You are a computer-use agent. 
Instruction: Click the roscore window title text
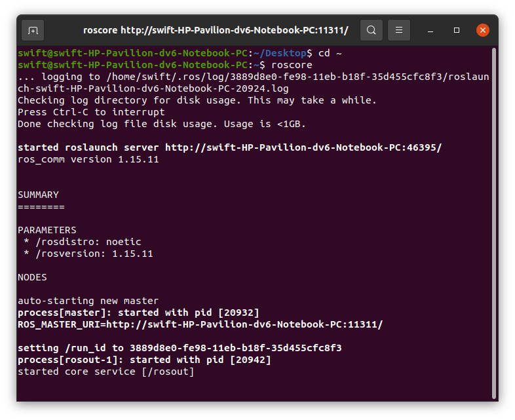(216, 30)
